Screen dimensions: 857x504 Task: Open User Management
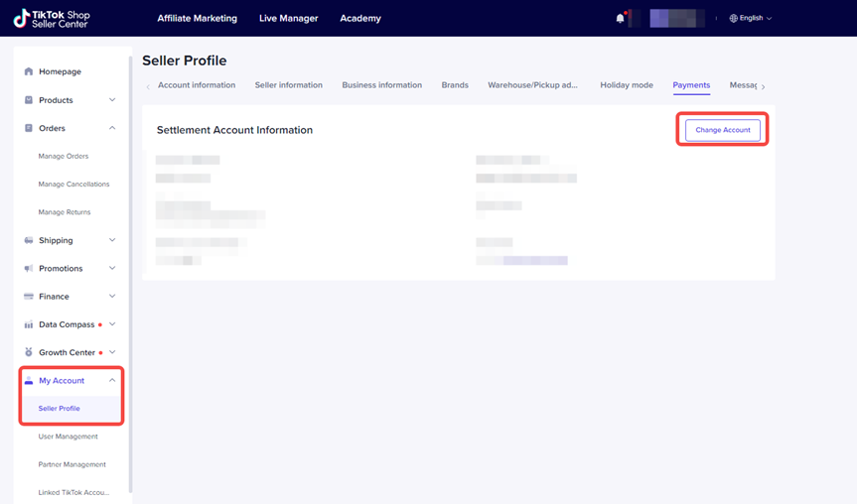68,437
